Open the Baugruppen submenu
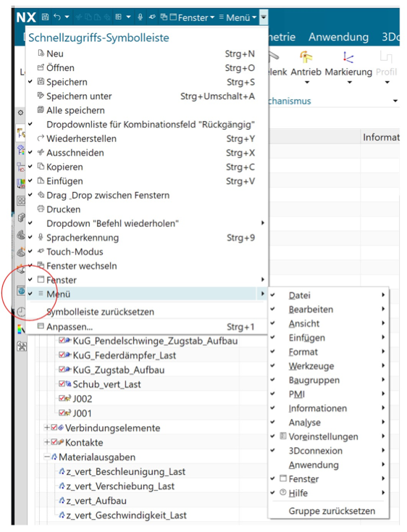This screenshot has height=532, width=407. [328, 380]
